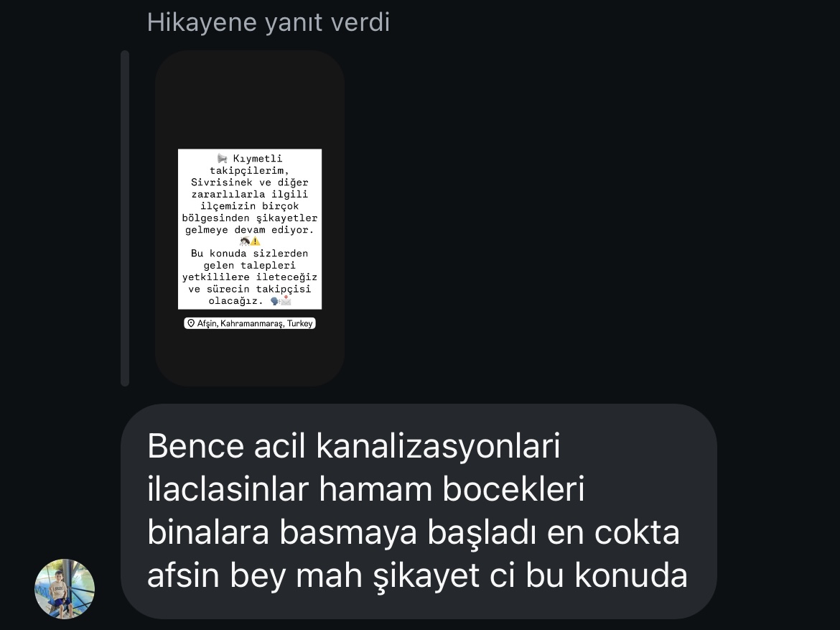This screenshot has height=630, width=840.
Task: Click the word 'kanalizasyonlari' in the message
Action: pos(438,446)
